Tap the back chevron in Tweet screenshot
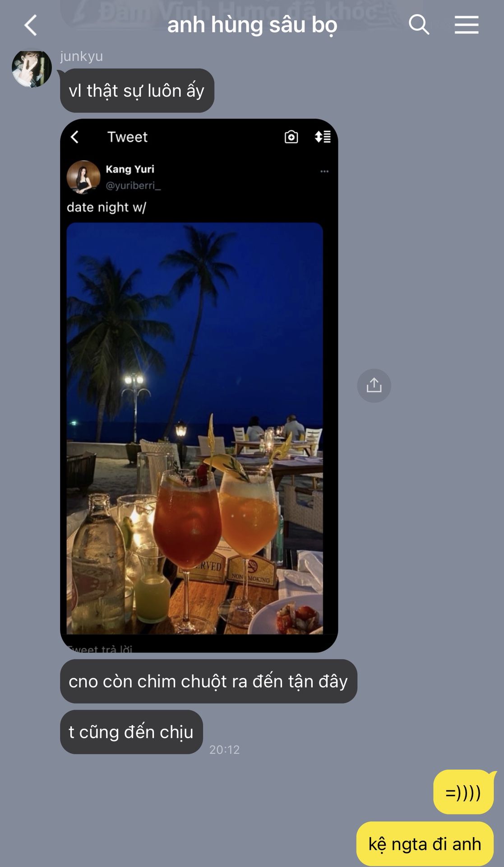Image resolution: width=504 pixels, height=867 pixels. (x=75, y=137)
